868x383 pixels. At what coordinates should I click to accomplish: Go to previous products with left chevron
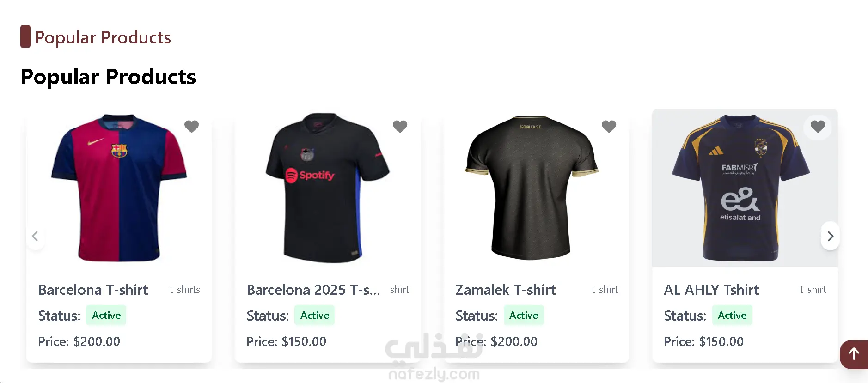(x=35, y=236)
